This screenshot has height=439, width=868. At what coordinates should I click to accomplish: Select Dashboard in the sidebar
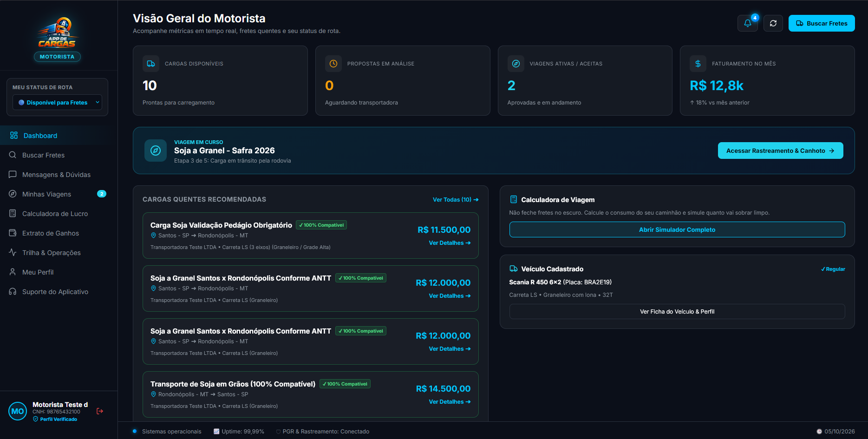59,136
